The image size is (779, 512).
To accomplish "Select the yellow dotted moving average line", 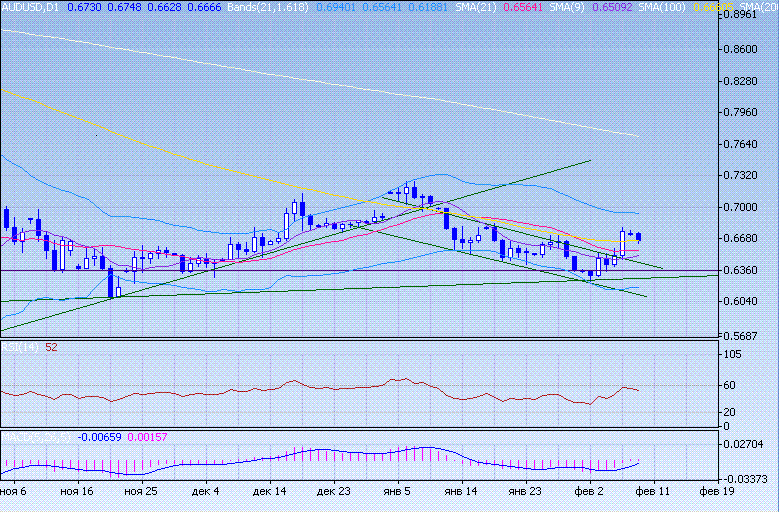I will (x=200, y=161).
